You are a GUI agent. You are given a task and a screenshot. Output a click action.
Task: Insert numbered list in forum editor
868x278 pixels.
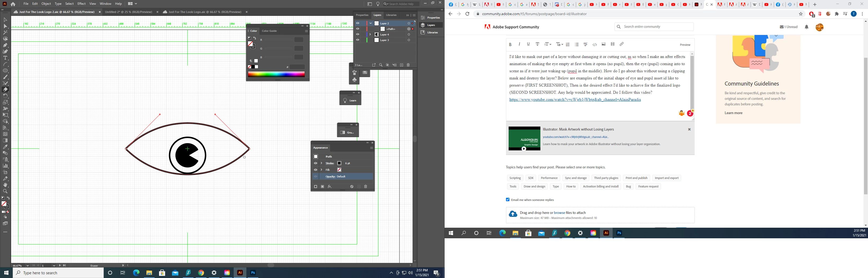tap(568, 44)
